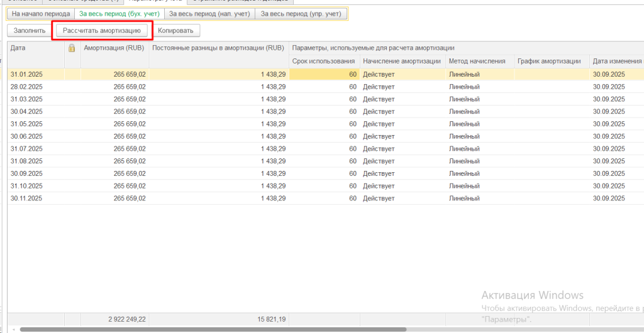Screen dimensions: 644x333
Task: Sort by the Дата column header
Action: point(35,48)
